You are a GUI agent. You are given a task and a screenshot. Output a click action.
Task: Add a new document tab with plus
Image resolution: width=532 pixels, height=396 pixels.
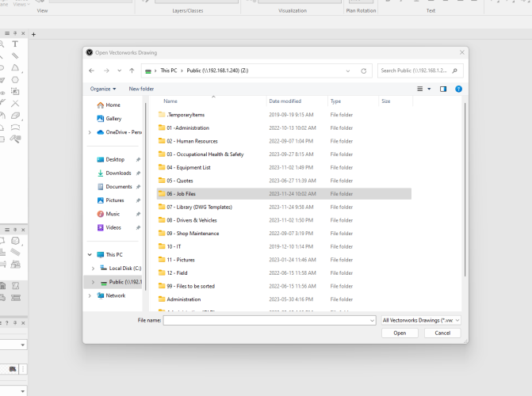(x=33, y=34)
